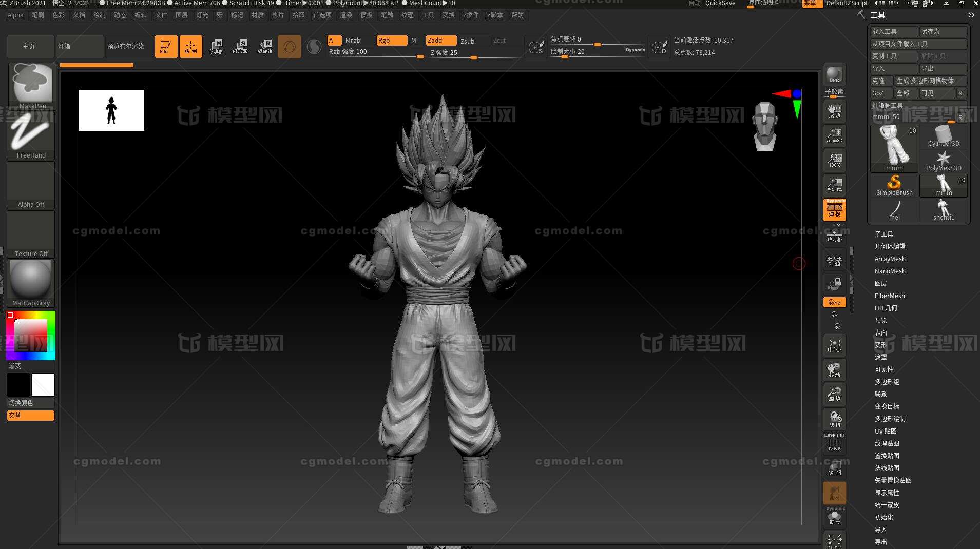
Task: Open the 渲染 menu
Action: pyautogui.click(x=345, y=15)
